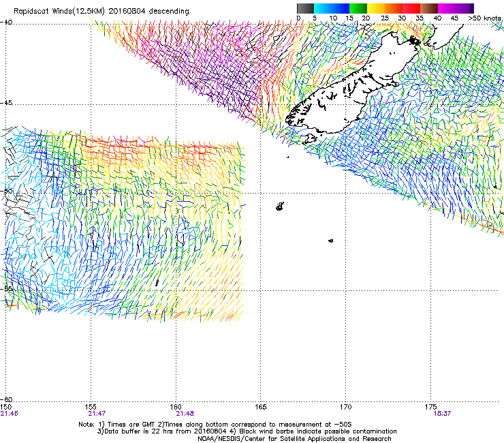This screenshot has width=504, height=443.
Task: Click the '-60' latitude label
Action: [x=6, y=399]
